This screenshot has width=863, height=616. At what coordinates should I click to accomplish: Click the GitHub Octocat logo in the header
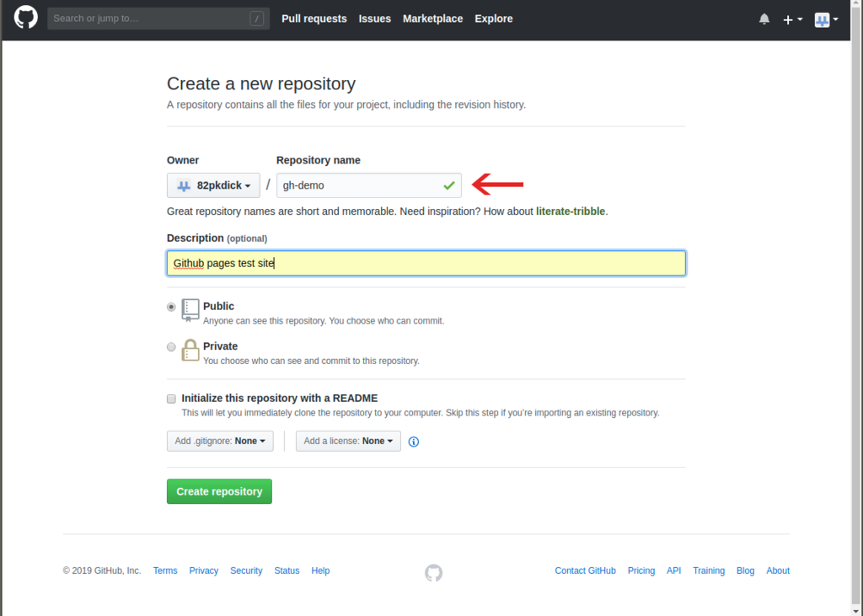(x=25, y=18)
